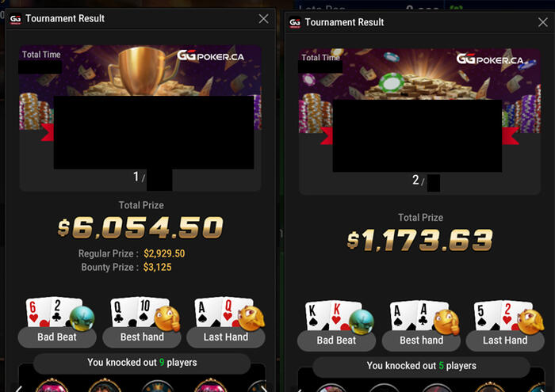Open the left Last Hand button

click(226, 337)
